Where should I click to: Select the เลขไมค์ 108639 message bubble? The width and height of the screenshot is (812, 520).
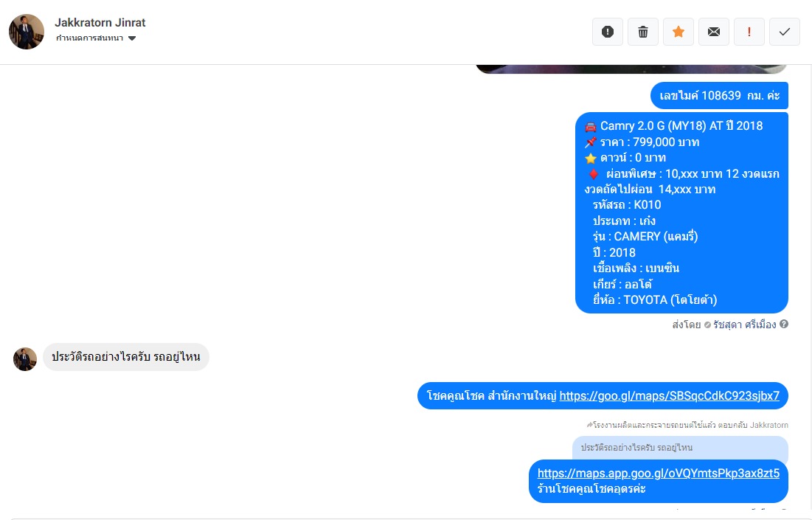[719, 96]
